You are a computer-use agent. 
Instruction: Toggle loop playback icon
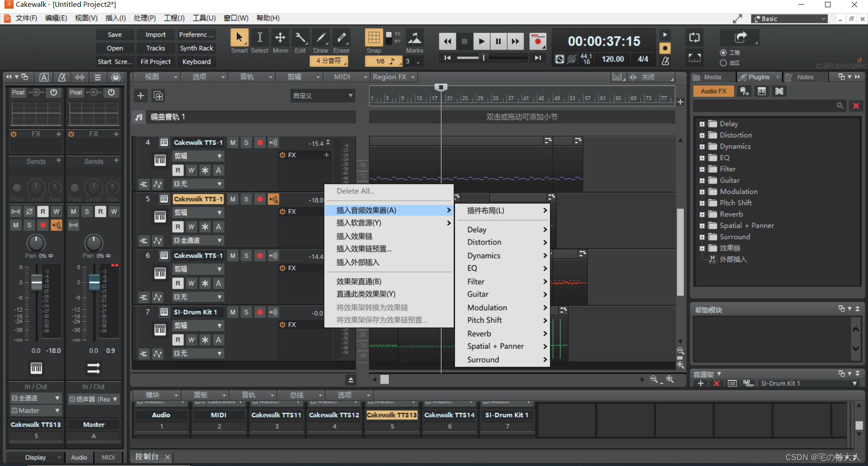pos(694,38)
